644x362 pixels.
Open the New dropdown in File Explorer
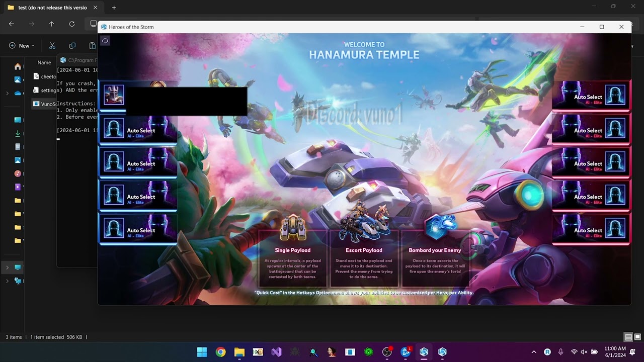22,46
